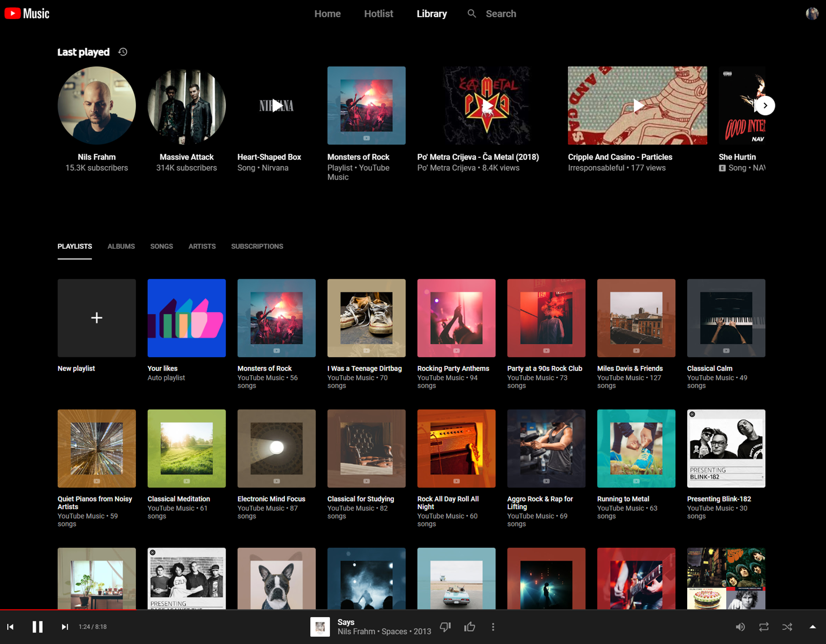Image resolution: width=826 pixels, height=644 pixels.
Task: Toggle shuffle mode
Action: (x=787, y=626)
